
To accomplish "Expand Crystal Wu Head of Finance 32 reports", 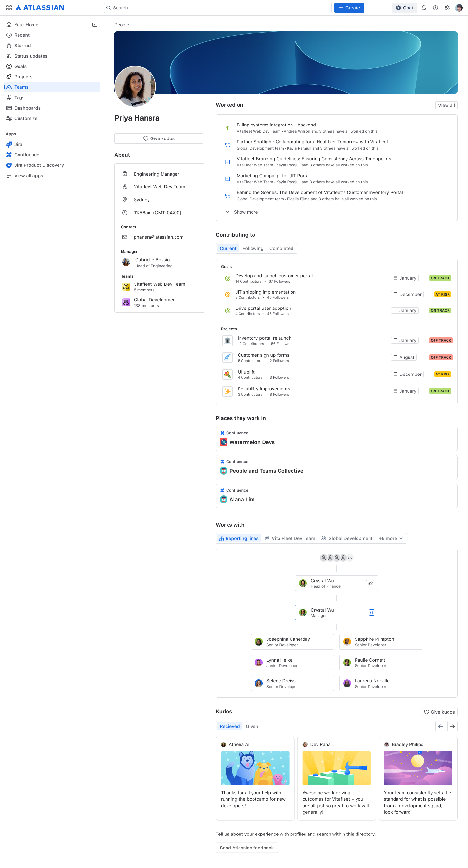I will [370, 583].
